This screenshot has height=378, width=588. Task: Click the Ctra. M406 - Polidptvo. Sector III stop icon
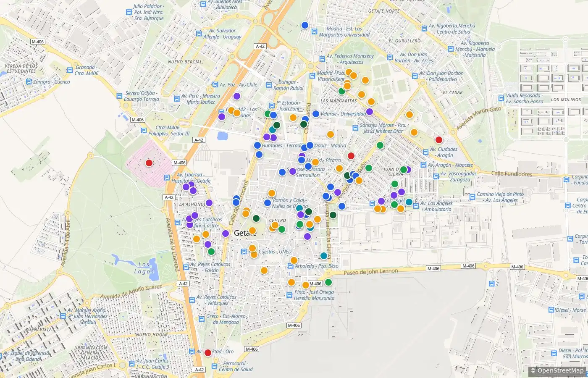tap(144, 131)
